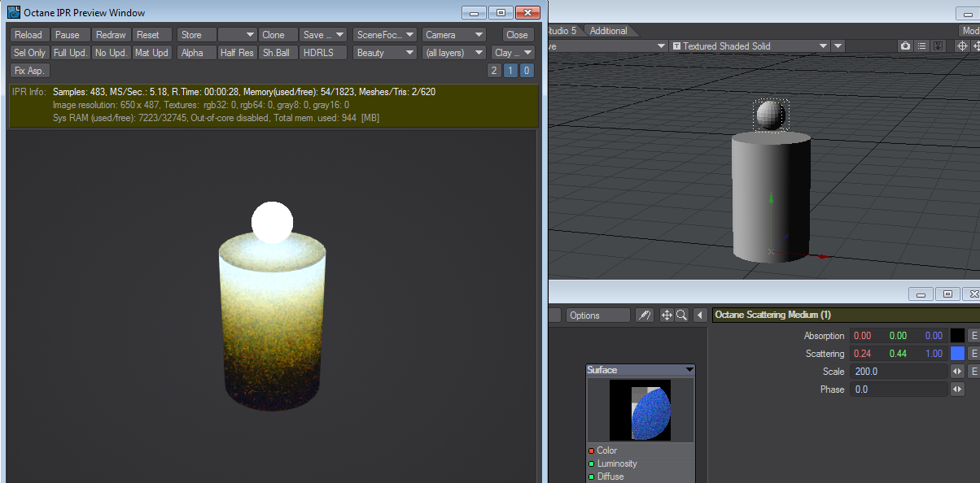980x483 pixels.
Task: Click the Scattering envelope E button
Action: [x=973, y=354]
